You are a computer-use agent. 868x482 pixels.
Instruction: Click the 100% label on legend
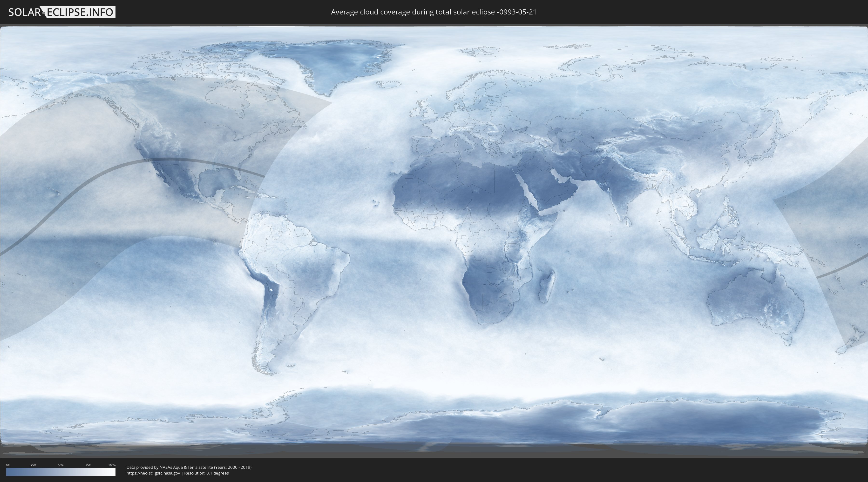(x=112, y=465)
